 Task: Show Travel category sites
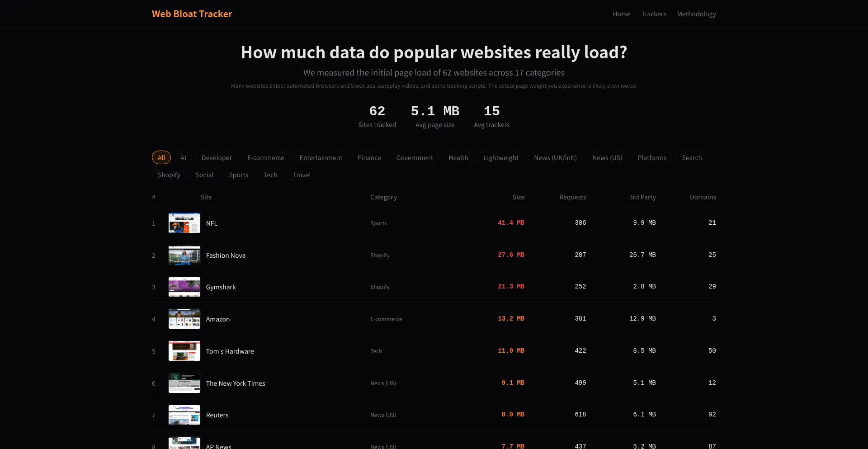coord(302,175)
